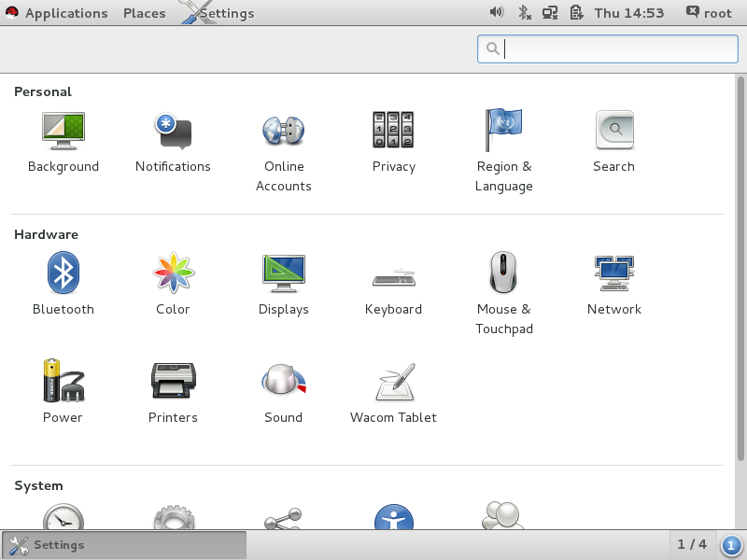Viewport: 747px width, 560px height.
Task: Click the Bluetooth status icon in top bar
Action: (x=525, y=12)
